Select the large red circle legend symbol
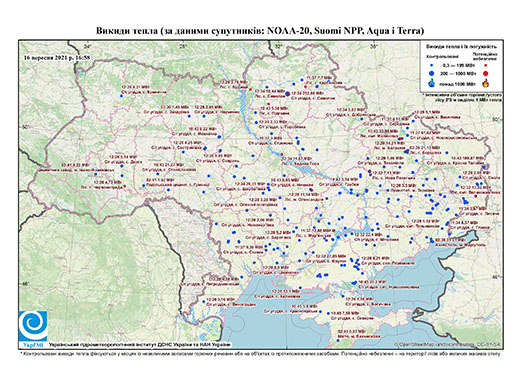 [x=486, y=73]
